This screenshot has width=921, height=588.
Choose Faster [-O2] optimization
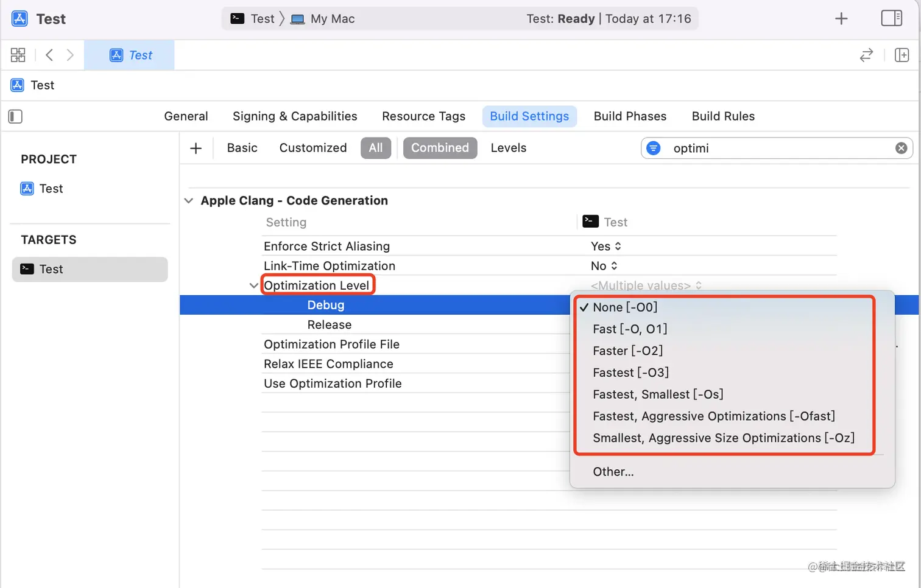point(627,351)
